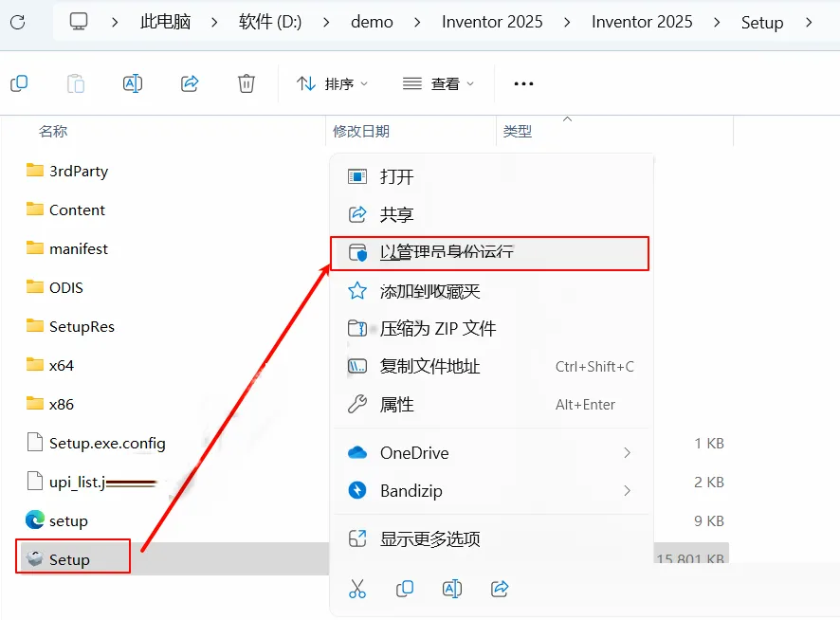Image resolution: width=840 pixels, height=620 pixels.
Task: Select the upi_list file
Action: point(91,482)
